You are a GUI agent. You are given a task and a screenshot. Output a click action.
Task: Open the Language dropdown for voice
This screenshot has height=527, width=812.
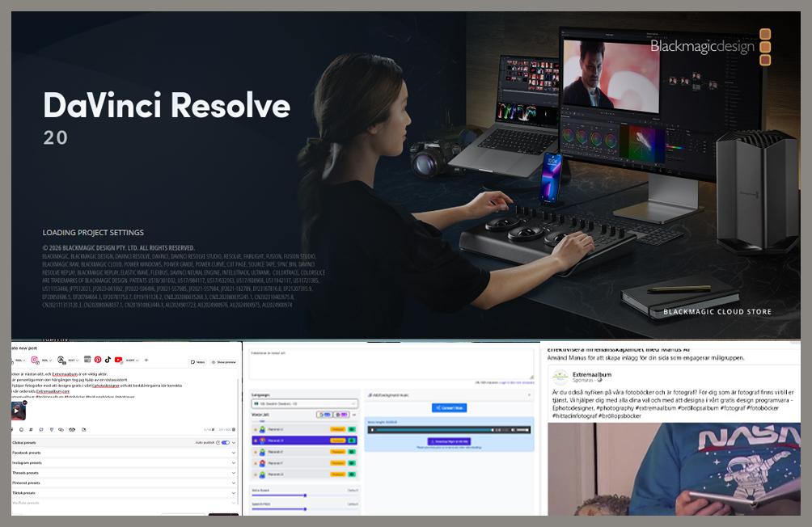303,402
